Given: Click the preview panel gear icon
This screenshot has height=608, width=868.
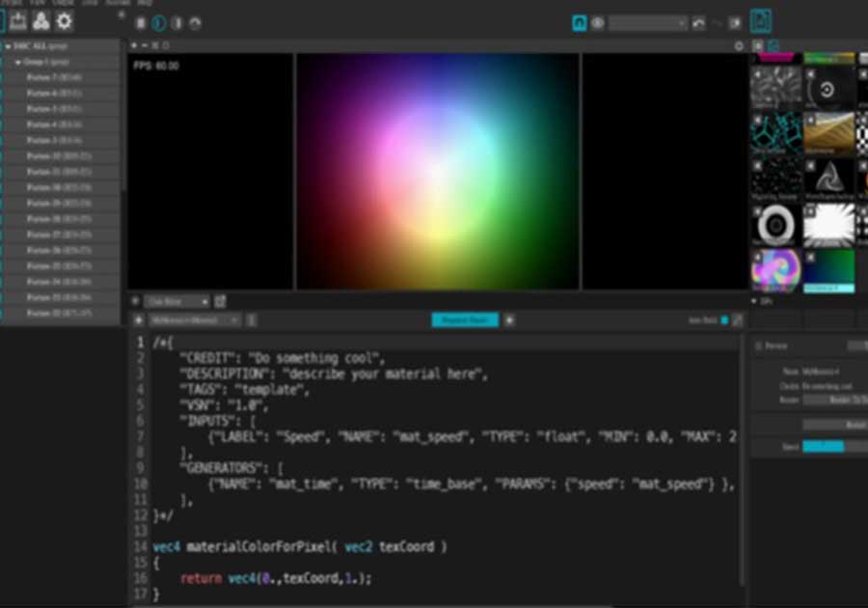Looking at the screenshot, I should click(739, 45).
